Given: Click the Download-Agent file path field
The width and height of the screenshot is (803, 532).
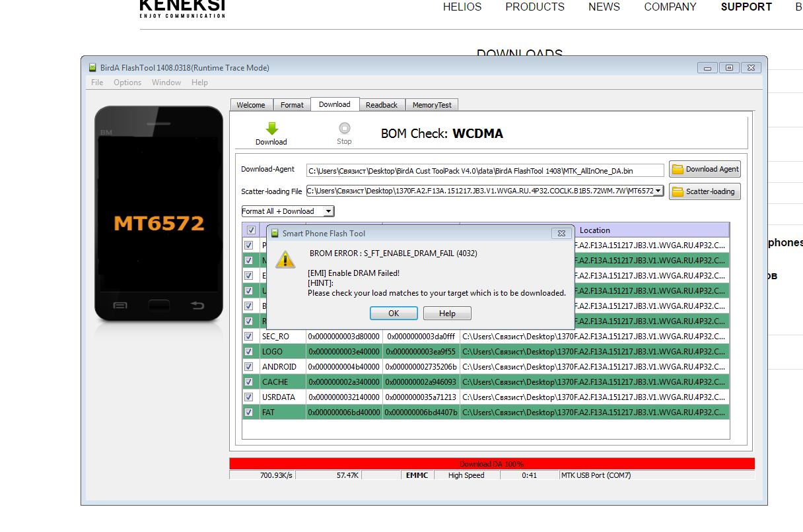Looking at the screenshot, I should (485, 170).
